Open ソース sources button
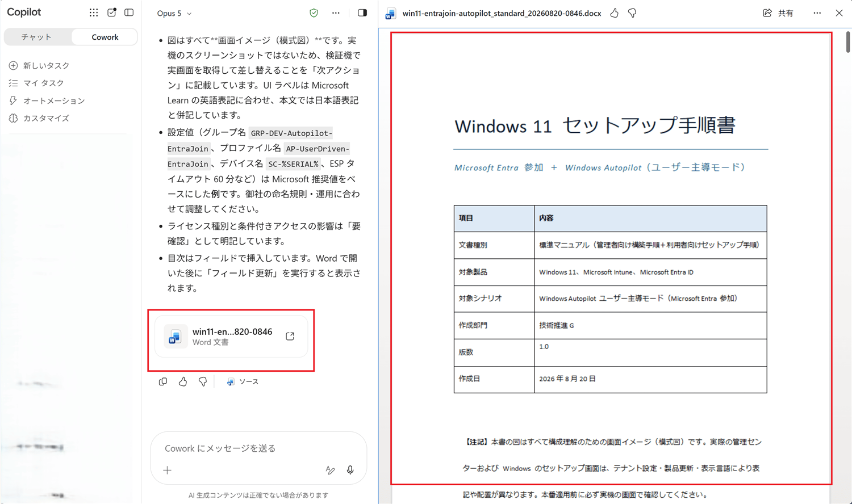 (243, 381)
